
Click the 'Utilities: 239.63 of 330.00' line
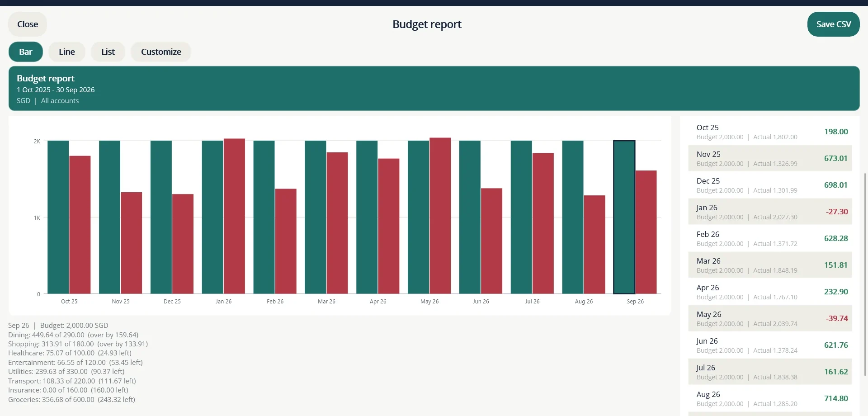tap(66, 372)
